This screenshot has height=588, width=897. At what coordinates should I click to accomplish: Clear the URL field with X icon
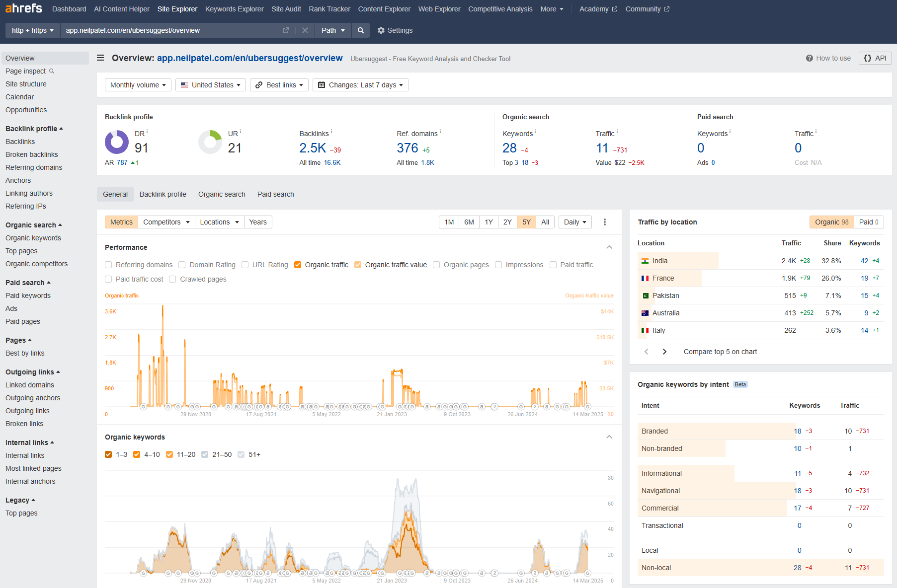coord(305,30)
